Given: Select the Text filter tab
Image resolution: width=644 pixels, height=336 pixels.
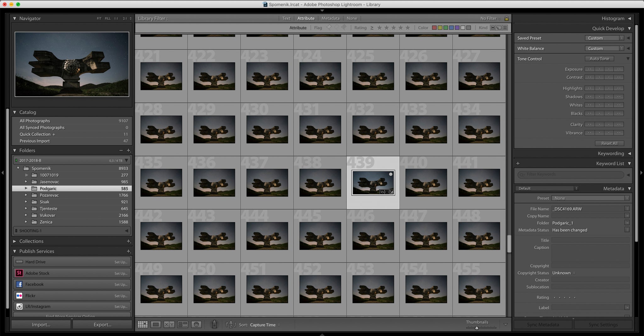Looking at the screenshot, I should point(286,18).
